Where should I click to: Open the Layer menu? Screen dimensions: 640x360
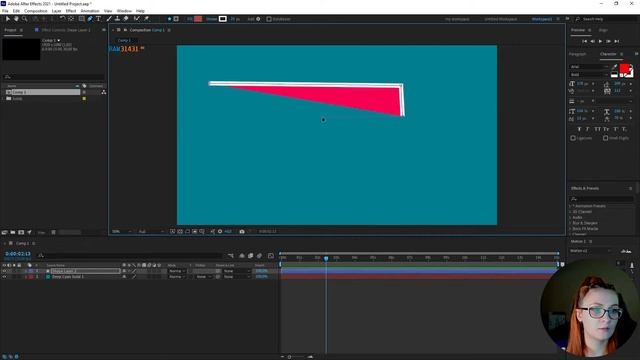pos(56,11)
